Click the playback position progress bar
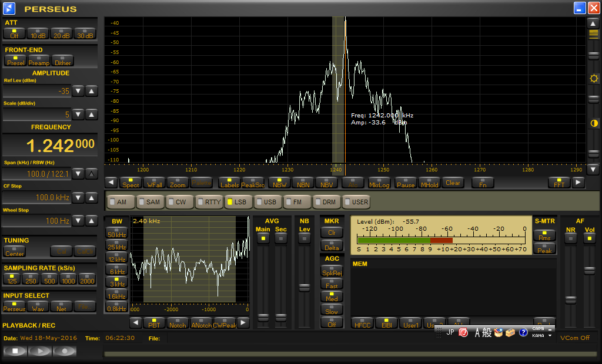 [350, 353]
